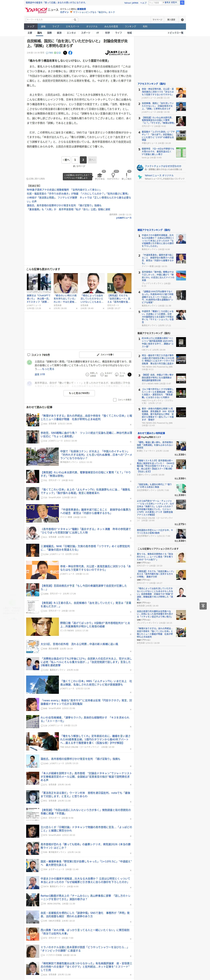Click the back-to-top arrow button
This screenshot has width=210, height=980.
tap(203, 606)
